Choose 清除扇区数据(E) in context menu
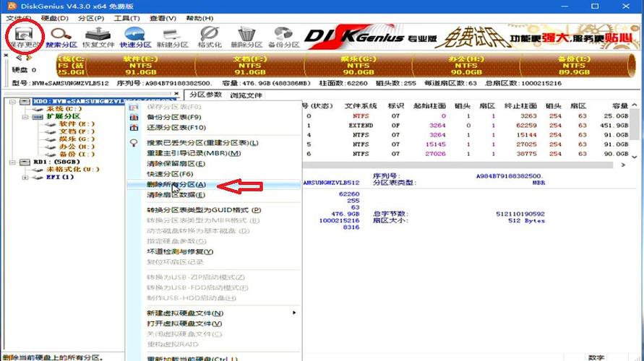This screenshot has height=361, width=644. [176, 195]
